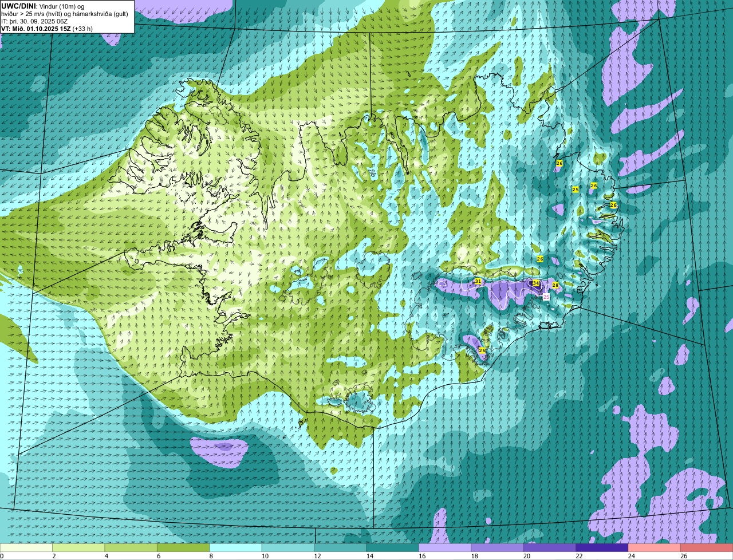Click the yellow '34' maximum gust label
733x560 pixels.
pyautogui.click(x=536, y=283)
